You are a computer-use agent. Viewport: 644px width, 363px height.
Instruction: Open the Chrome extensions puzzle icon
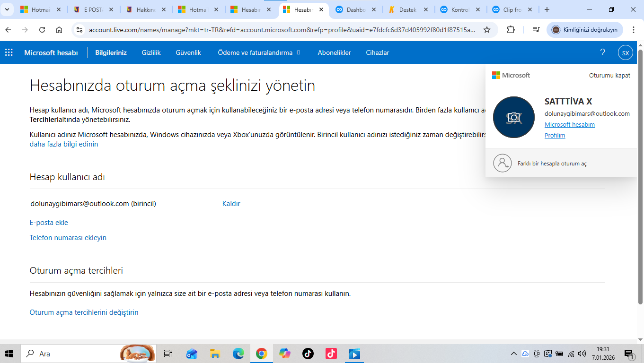[x=511, y=30]
